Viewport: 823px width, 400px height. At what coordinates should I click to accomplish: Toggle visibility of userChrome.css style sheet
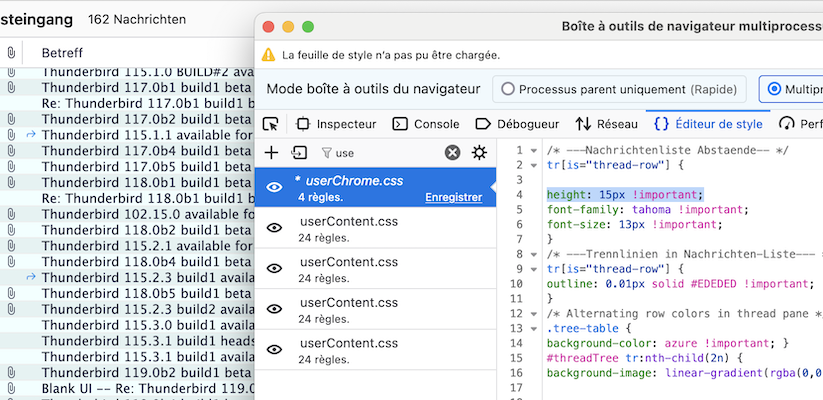pyautogui.click(x=274, y=187)
